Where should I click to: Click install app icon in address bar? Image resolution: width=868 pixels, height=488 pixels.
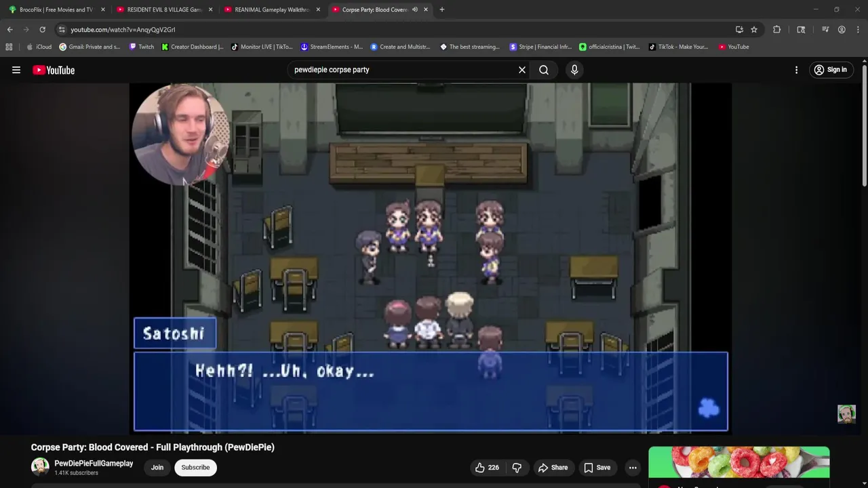[739, 30]
